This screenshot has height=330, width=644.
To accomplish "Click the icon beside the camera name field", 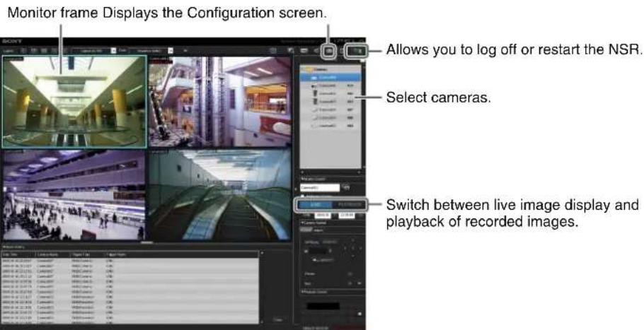I will click(x=346, y=187).
